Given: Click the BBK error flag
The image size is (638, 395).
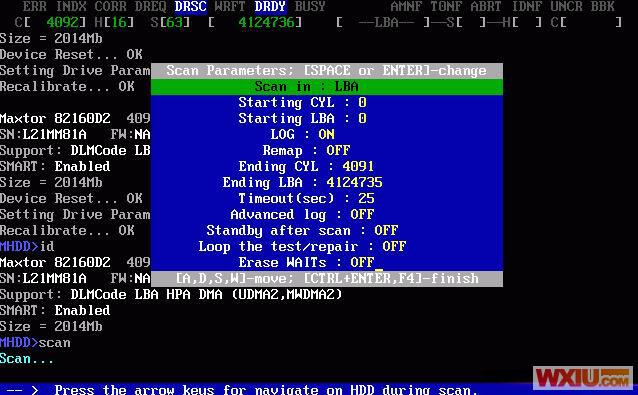Looking at the screenshot, I should (x=603, y=7).
